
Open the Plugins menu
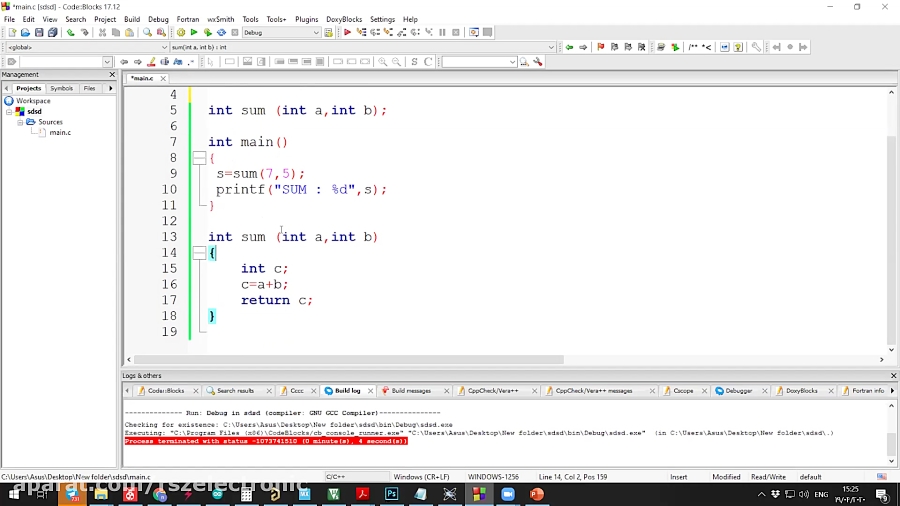[x=306, y=19]
